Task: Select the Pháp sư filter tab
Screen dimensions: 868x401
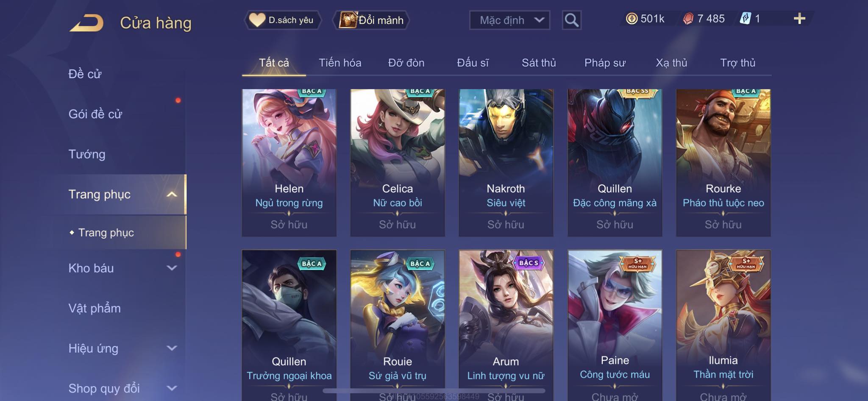Action: 605,63
